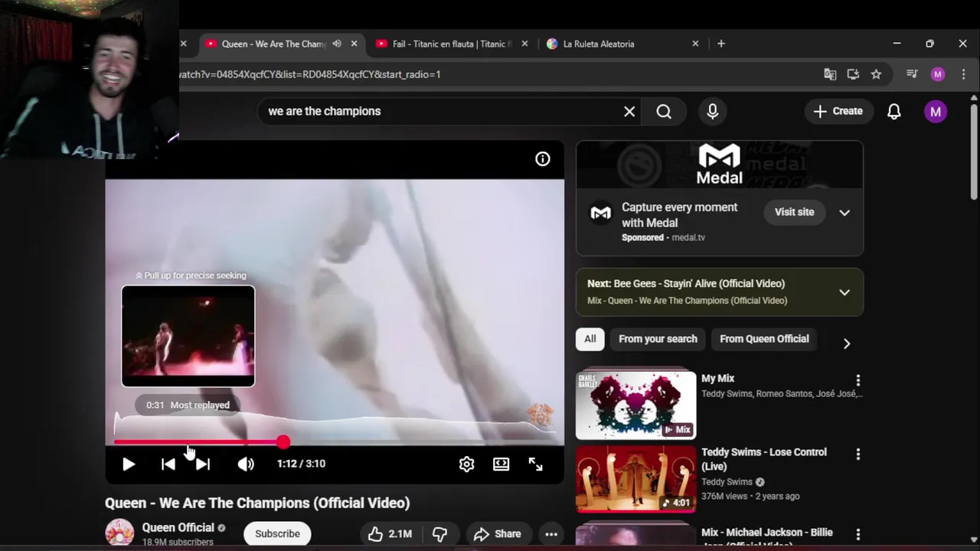Open My Mix options menu
The image size is (980, 551).
[858, 380]
